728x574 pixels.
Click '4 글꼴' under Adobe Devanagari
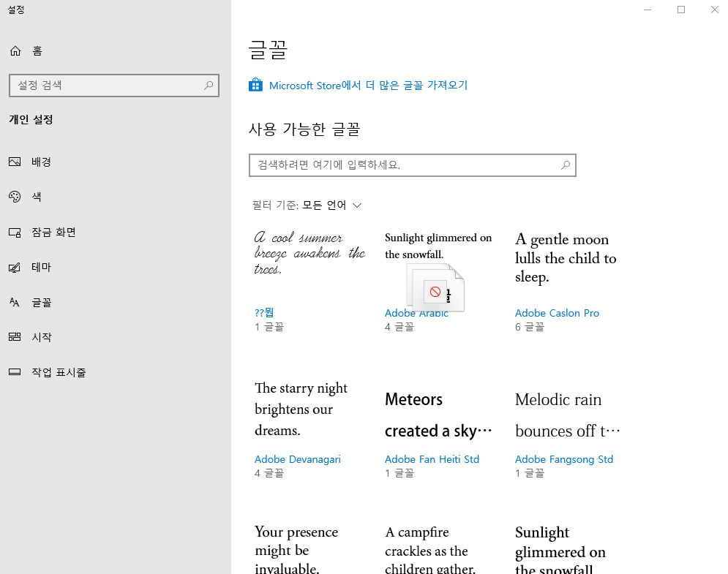point(269,473)
